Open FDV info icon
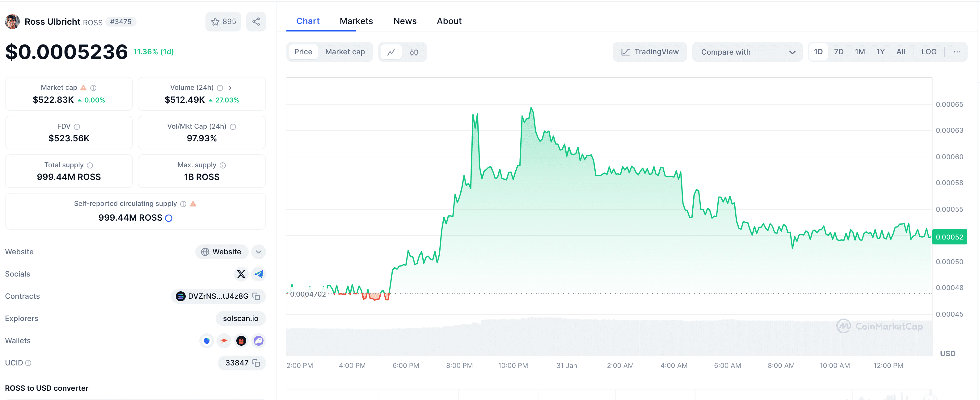 click(x=77, y=127)
